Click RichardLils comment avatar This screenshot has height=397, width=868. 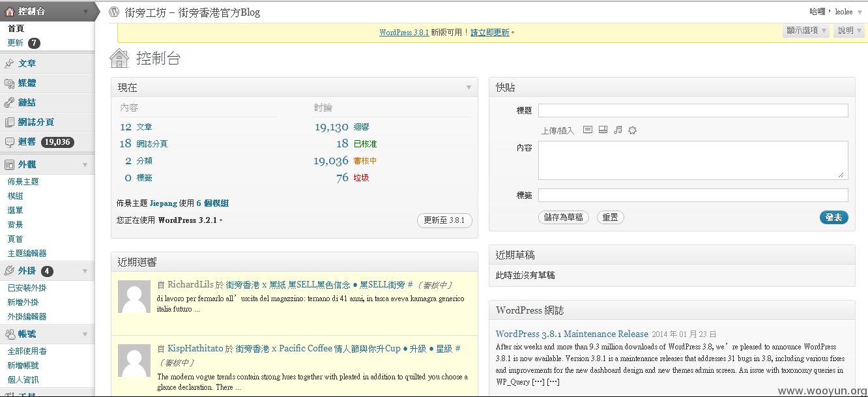(134, 297)
